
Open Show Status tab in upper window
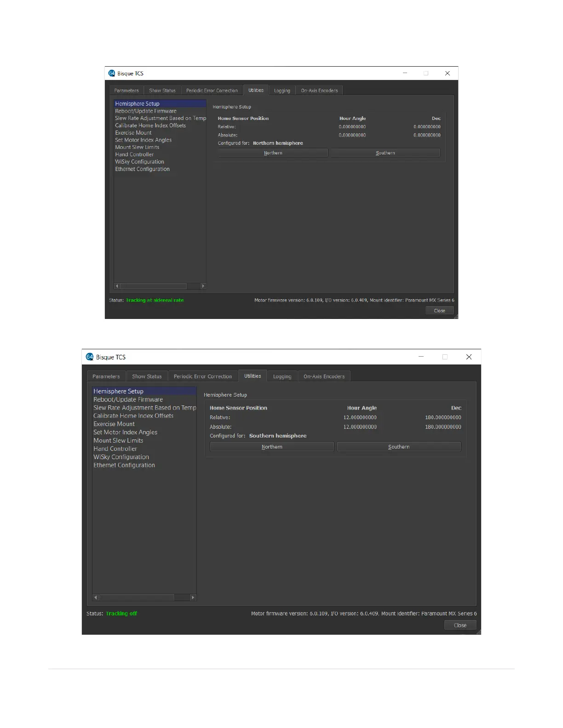click(162, 91)
